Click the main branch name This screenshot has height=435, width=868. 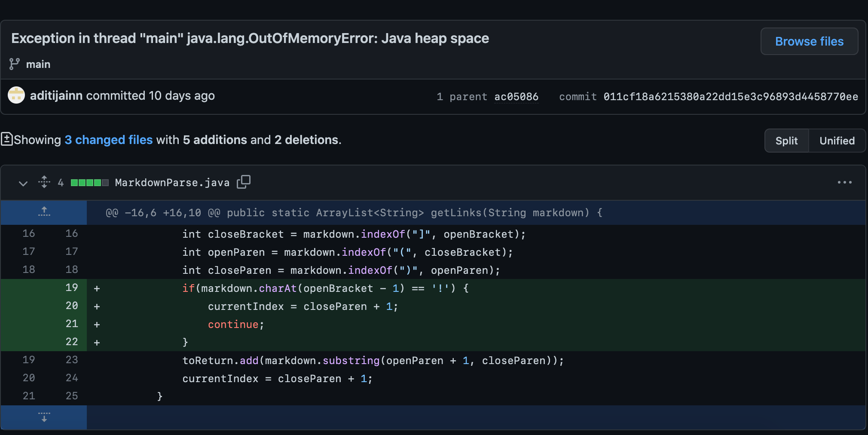point(38,64)
